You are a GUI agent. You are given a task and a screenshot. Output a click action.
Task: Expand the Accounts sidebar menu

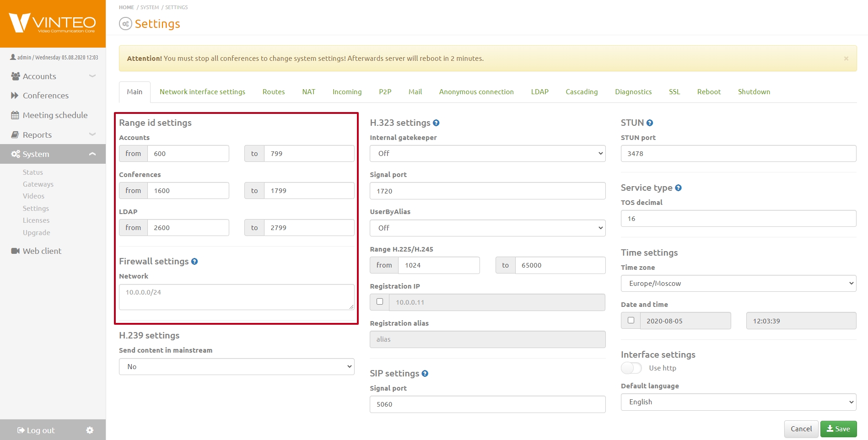click(x=92, y=76)
